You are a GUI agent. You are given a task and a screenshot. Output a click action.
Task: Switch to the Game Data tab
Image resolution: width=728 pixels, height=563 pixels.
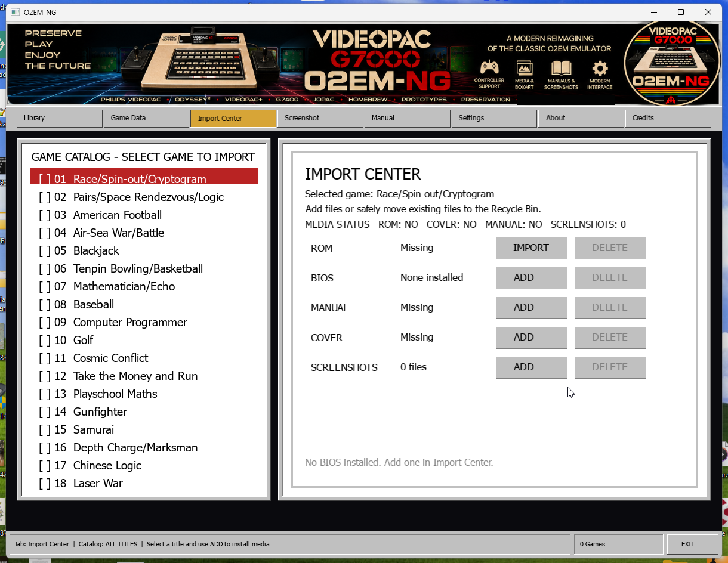pyautogui.click(x=146, y=118)
